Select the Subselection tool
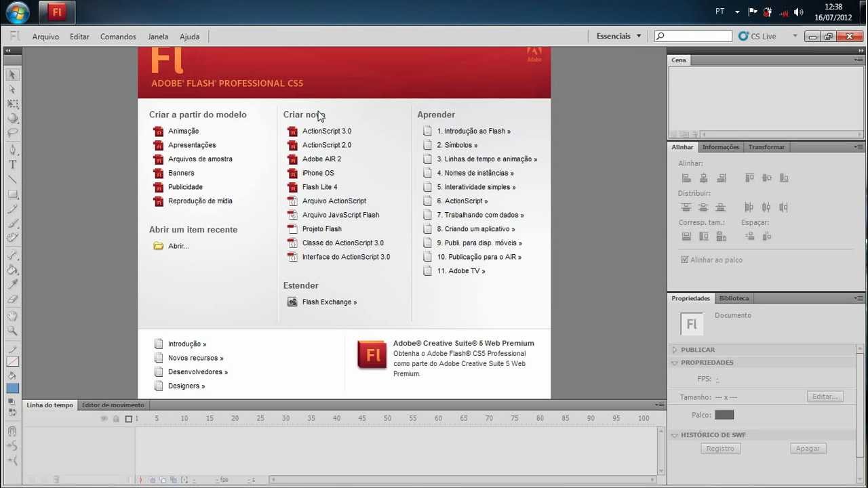Screen dimensions: 868x488 point(12,89)
